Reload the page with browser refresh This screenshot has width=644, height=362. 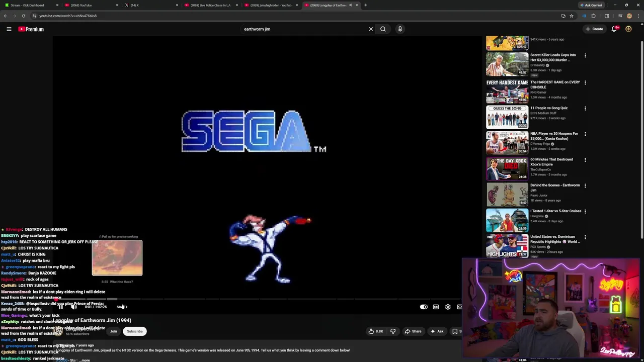click(x=23, y=16)
